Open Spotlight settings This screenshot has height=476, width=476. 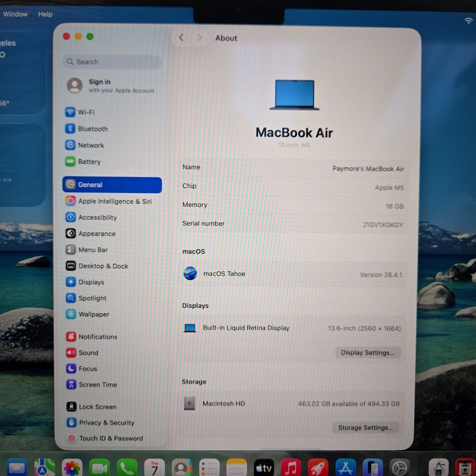pos(86,298)
